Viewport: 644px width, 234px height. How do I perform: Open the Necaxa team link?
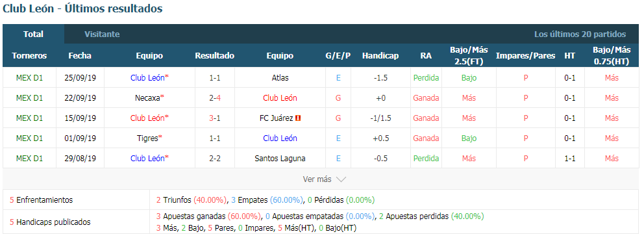point(147,98)
